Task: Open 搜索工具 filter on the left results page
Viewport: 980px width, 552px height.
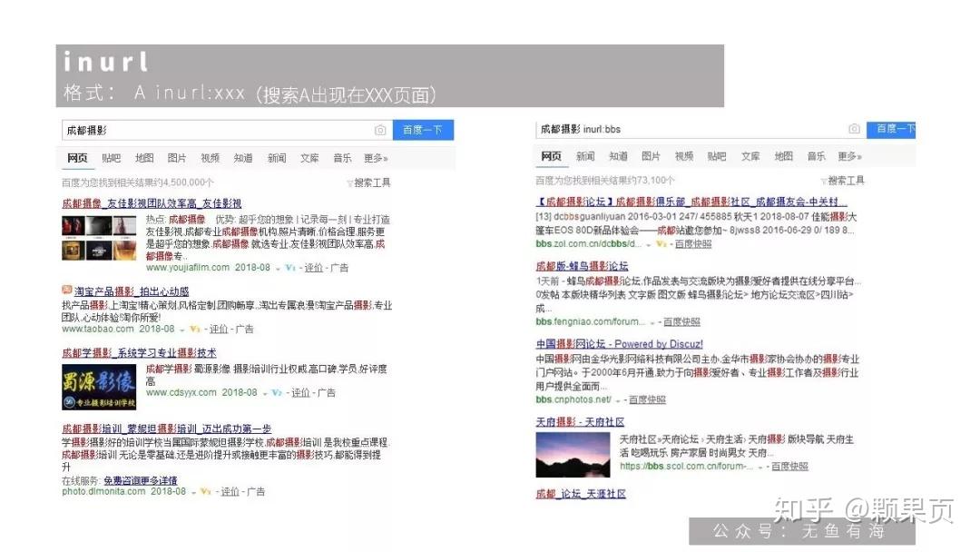Action: pos(372,182)
